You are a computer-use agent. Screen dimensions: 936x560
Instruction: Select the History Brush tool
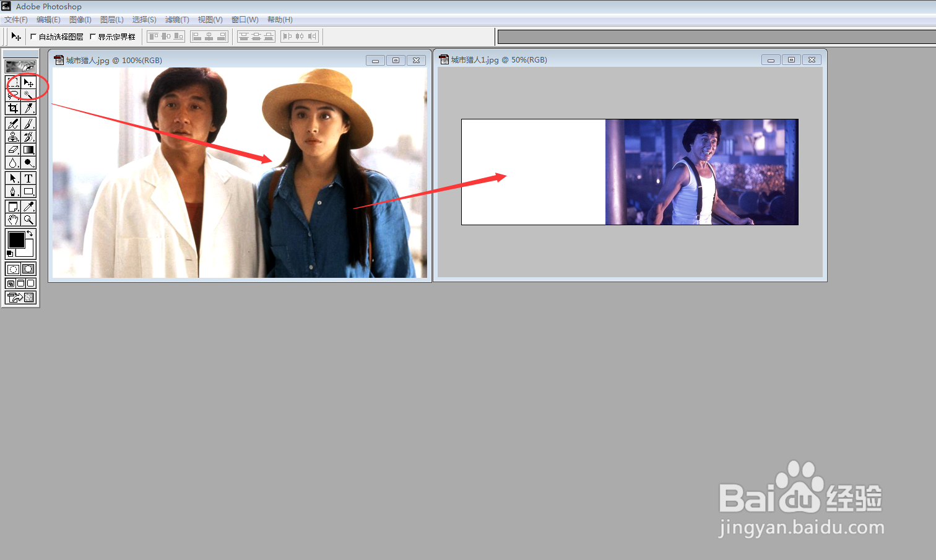pyautogui.click(x=28, y=137)
